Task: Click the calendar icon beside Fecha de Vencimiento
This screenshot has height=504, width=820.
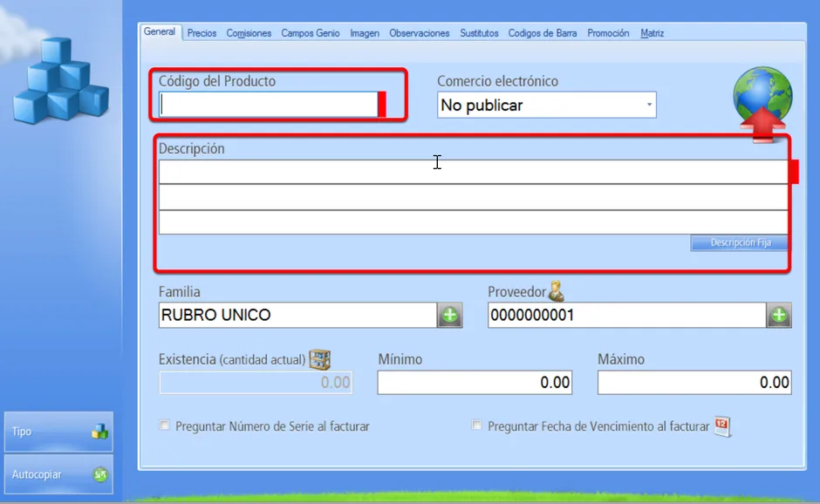Action: pos(722,426)
